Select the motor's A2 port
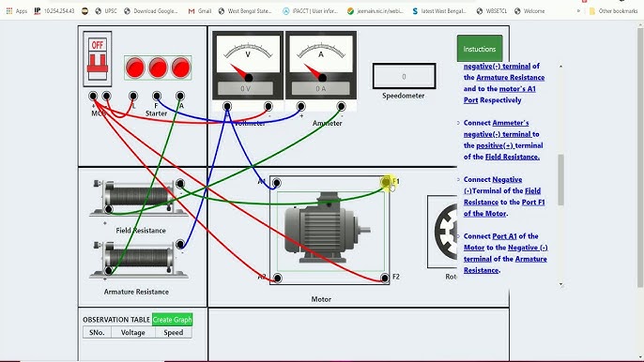644x362 pixels. tap(277, 279)
